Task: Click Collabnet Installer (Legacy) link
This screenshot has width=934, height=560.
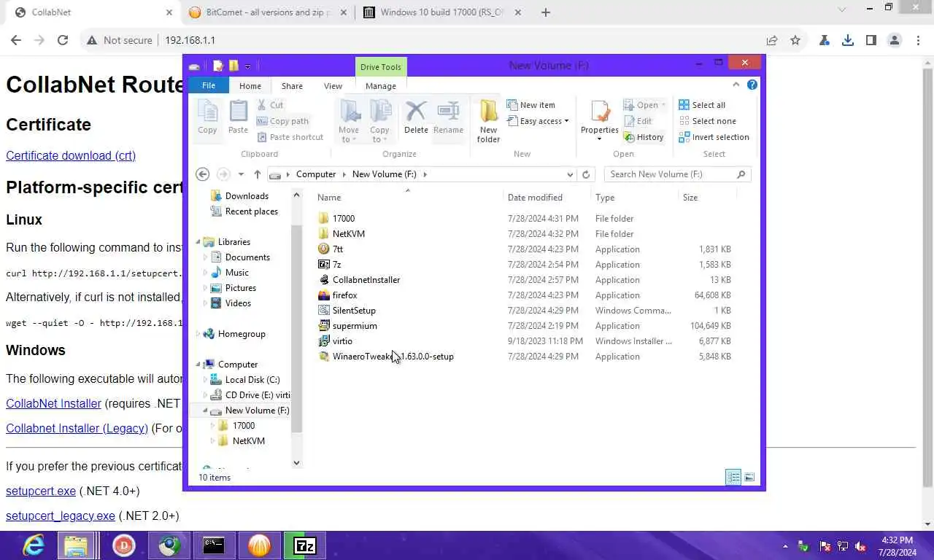Action: [x=77, y=428]
